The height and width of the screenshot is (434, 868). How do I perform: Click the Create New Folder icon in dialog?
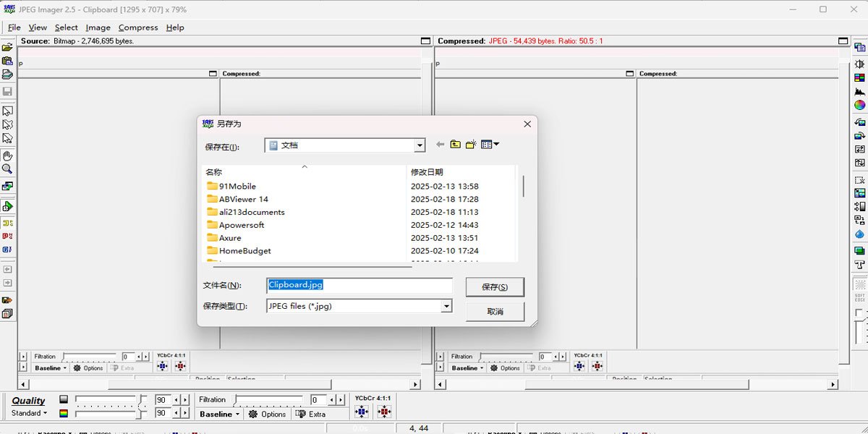(x=470, y=144)
